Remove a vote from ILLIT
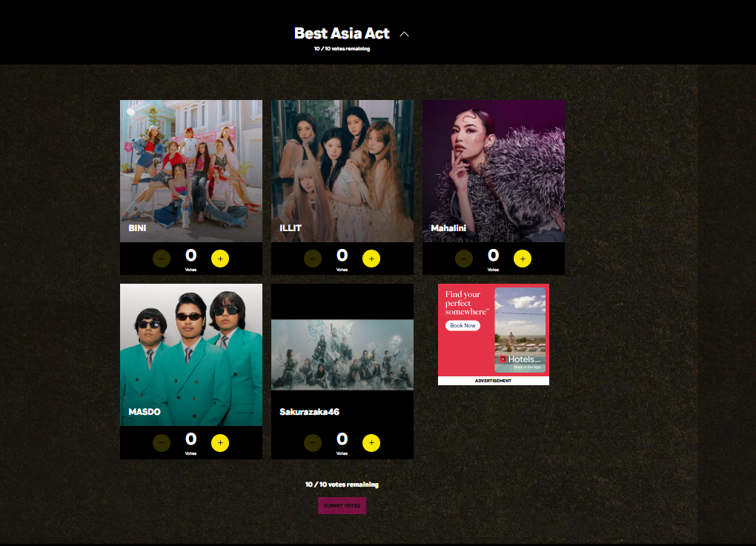Viewport: 756px width, 546px height. pyautogui.click(x=313, y=259)
